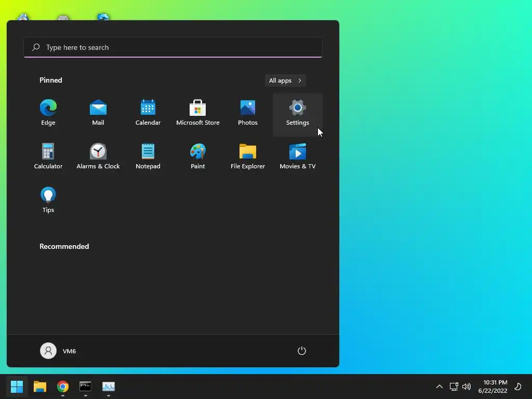Viewport: 532px width, 399px height.
Task: Expand the hidden system tray icons
Action: (439, 387)
